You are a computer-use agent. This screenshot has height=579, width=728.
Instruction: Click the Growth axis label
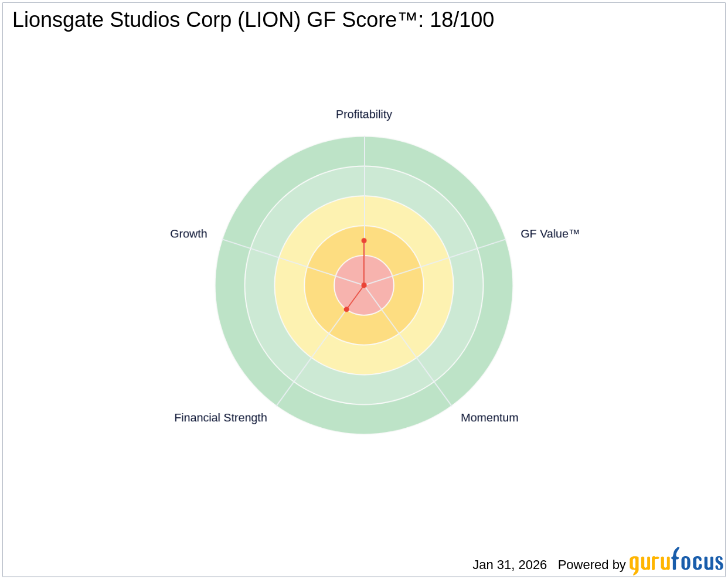tap(188, 234)
